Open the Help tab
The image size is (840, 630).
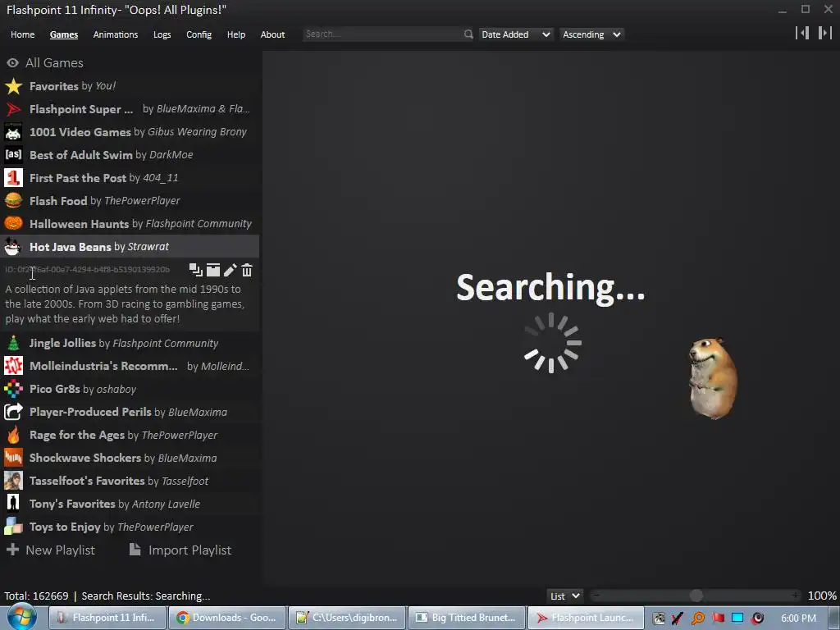tap(235, 34)
